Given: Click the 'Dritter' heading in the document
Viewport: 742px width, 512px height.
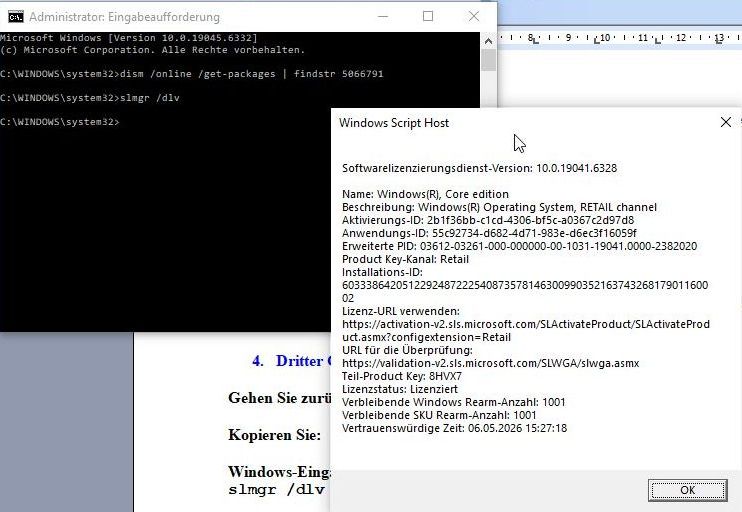Looking at the screenshot, I should (x=300, y=361).
